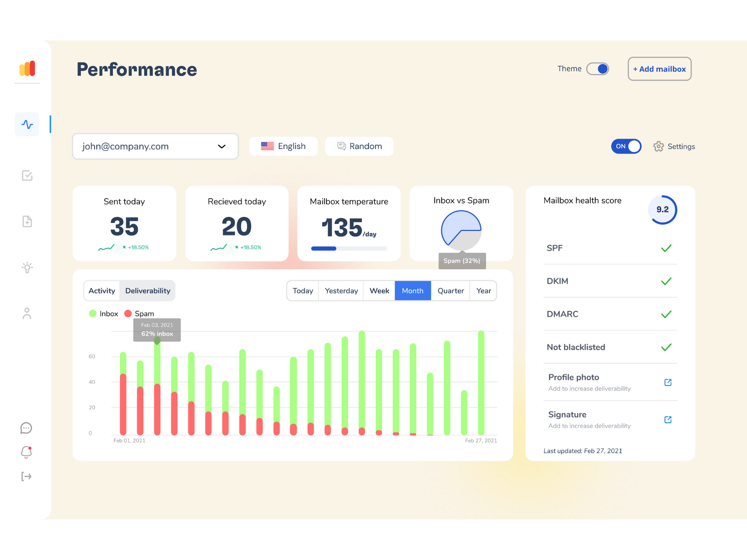Click the DMARC row label
This screenshot has height=560, width=747.
click(x=563, y=314)
